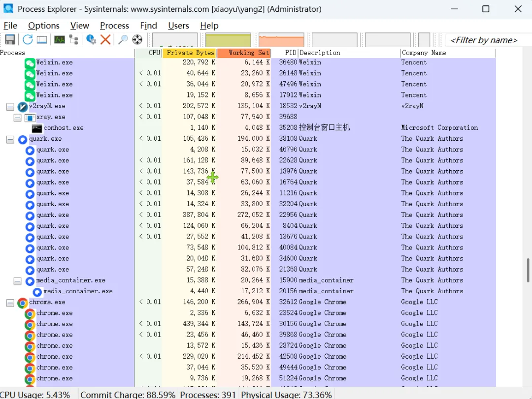The height and width of the screenshot is (399, 532).
Task: Click the Refresh Now toolbar icon
Action: (x=28, y=40)
